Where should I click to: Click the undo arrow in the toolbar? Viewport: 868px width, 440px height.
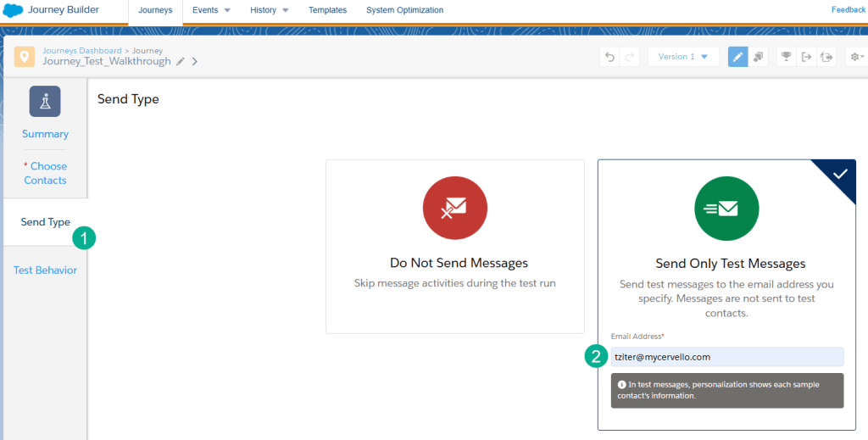pos(609,57)
